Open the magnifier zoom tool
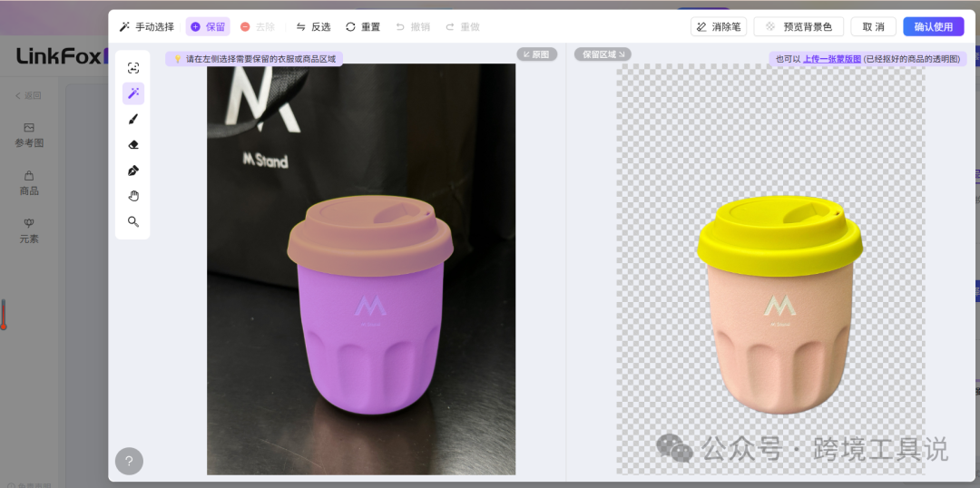The image size is (980, 488). (x=133, y=222)
